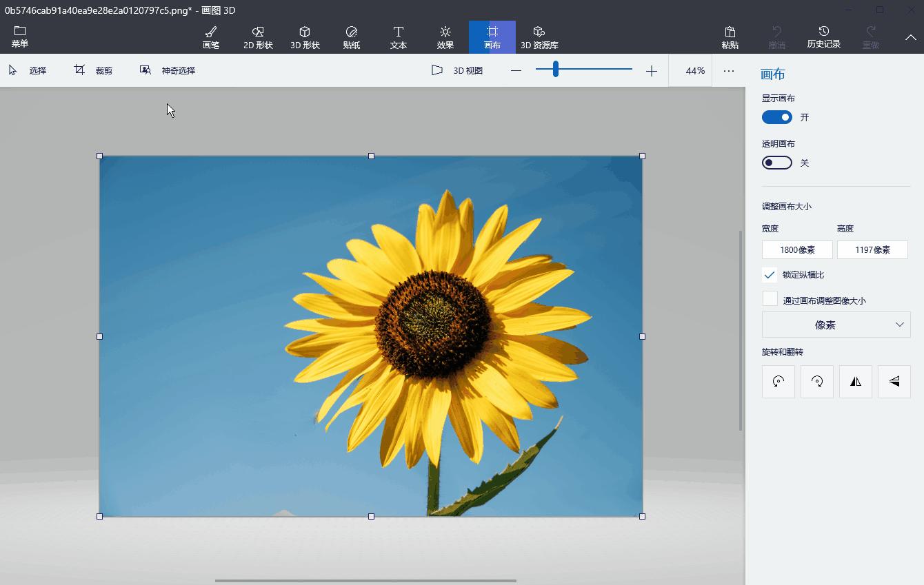924x585 pixels.
Task: Click the zoom slider handle
Action: [556, 69]
